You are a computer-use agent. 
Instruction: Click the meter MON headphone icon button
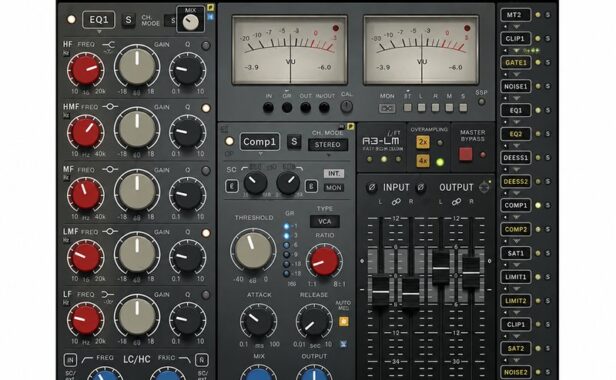(387, 108)
